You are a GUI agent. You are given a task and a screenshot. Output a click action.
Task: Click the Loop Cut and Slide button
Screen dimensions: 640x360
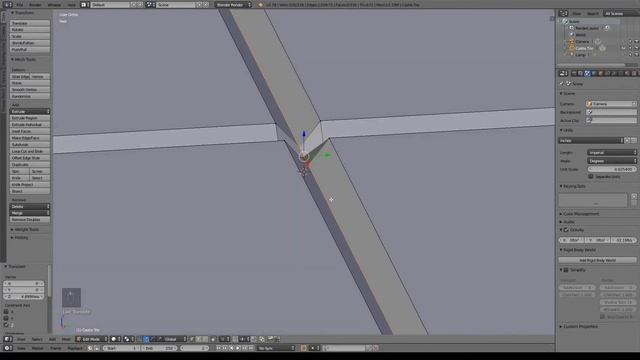(30, 151)
